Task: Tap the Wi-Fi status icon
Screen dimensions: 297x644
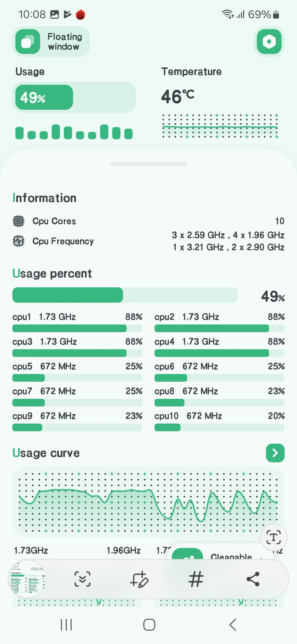Action: (228, 14)
